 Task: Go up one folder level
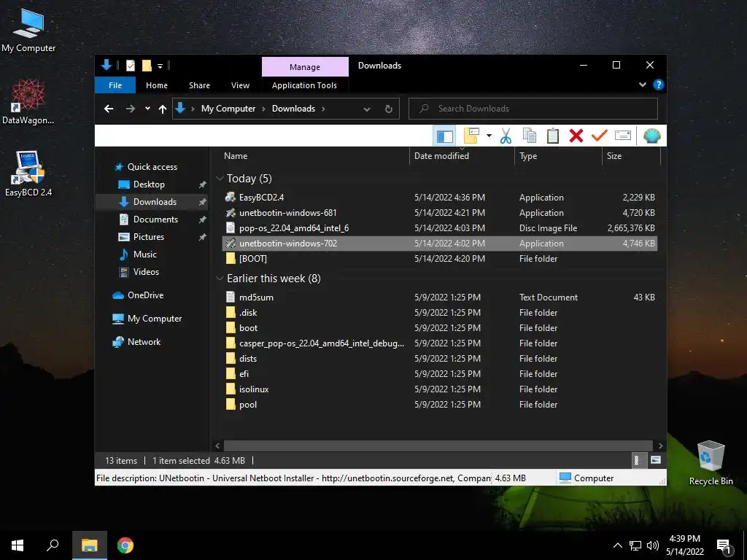point(163,109)
